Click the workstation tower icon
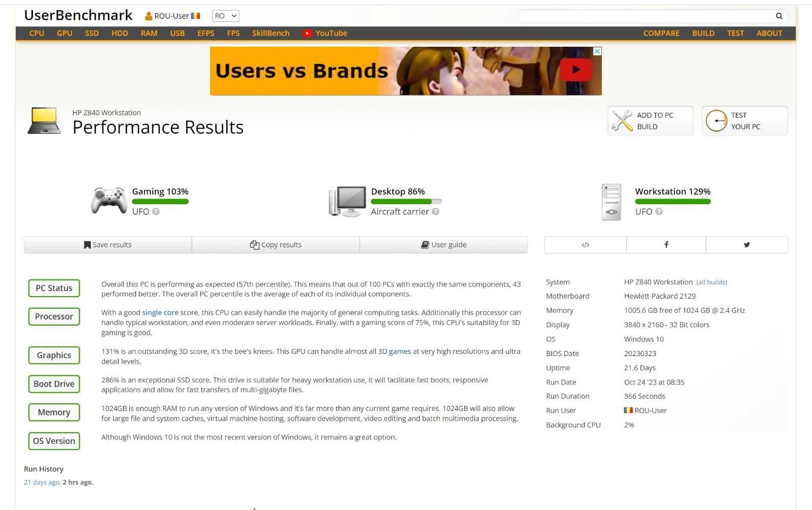The image size is (812, 510). pyautogui.click(x=612, y=202)
